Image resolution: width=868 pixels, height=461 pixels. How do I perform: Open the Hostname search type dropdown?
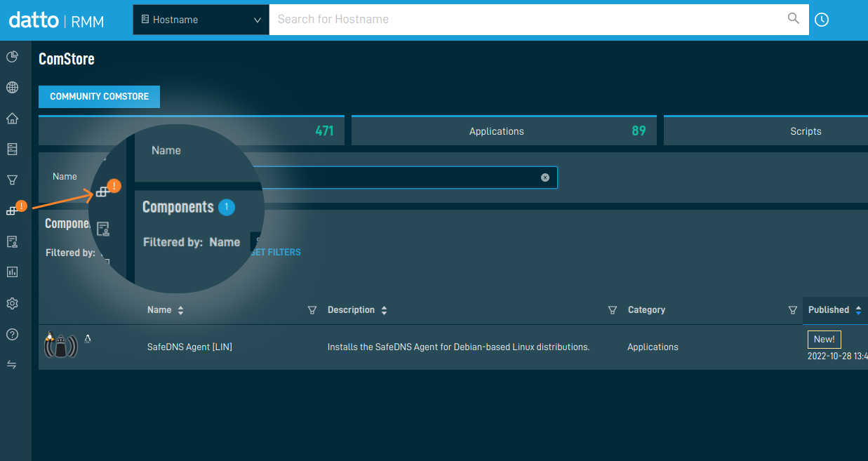tap(200, 20)
